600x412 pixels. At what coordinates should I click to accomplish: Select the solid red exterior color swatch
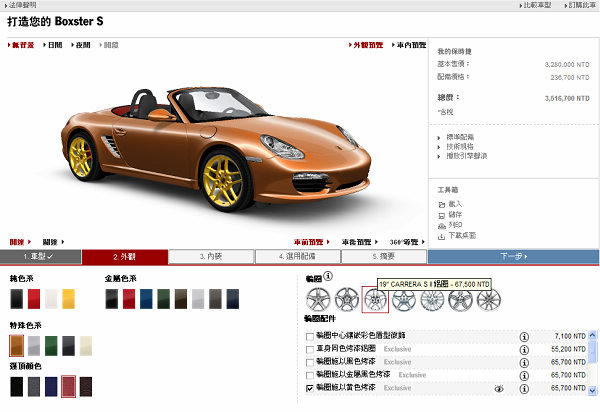[33, 296]
